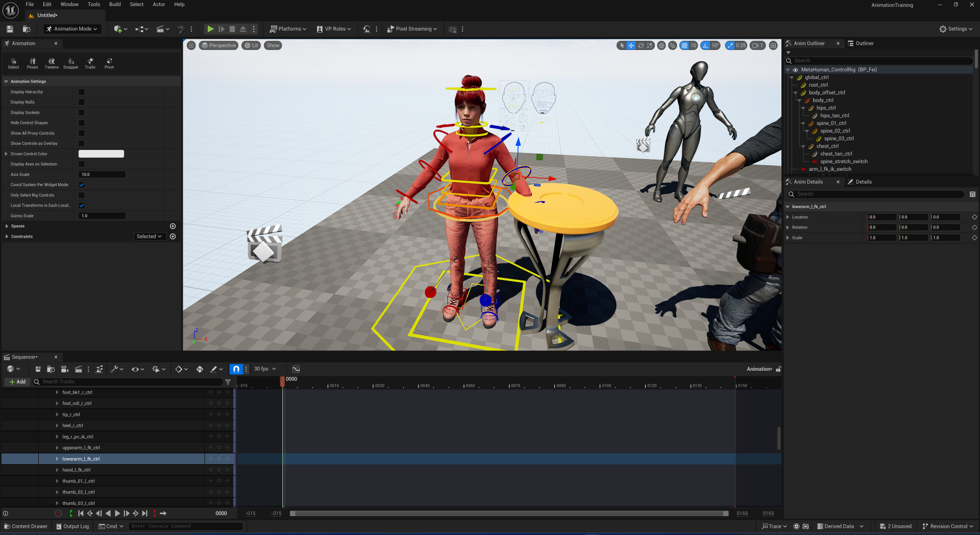Screen dimensions: 980x535
Task: Click the Add track button
Action: tap(17, 381)
